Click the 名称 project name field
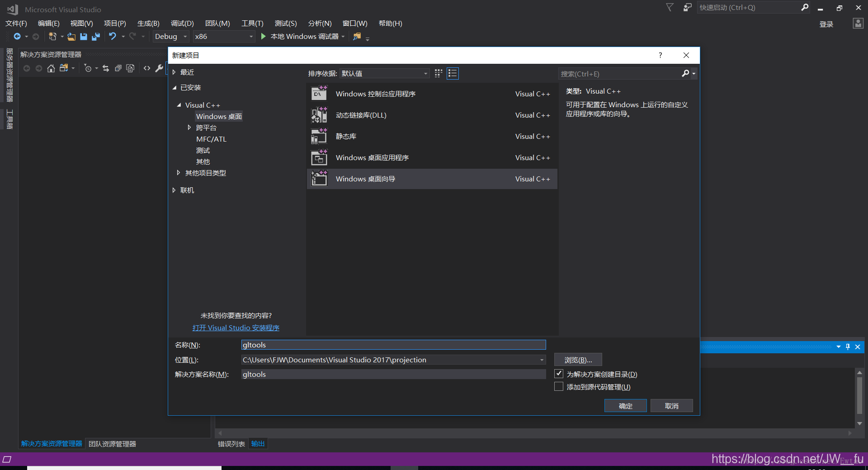 pos(393,345)
